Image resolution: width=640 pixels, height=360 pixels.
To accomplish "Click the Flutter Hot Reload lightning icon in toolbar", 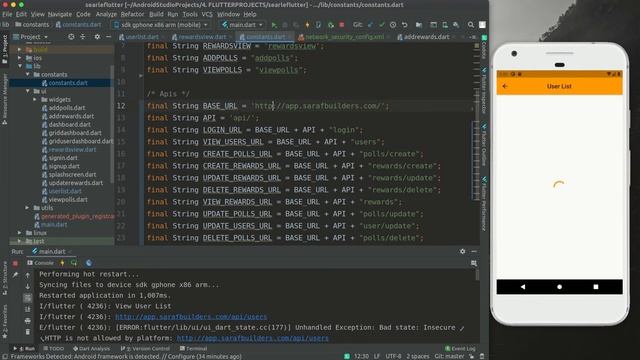I will point(307,25).
